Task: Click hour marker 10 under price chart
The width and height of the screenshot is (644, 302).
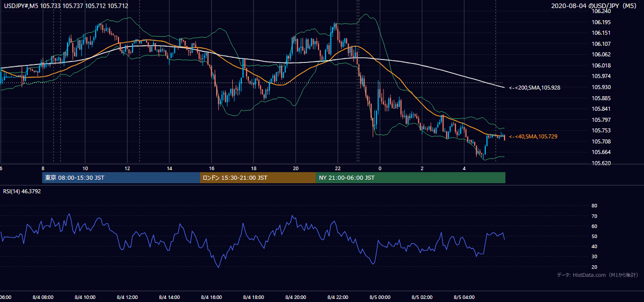Action: [85, 168]
